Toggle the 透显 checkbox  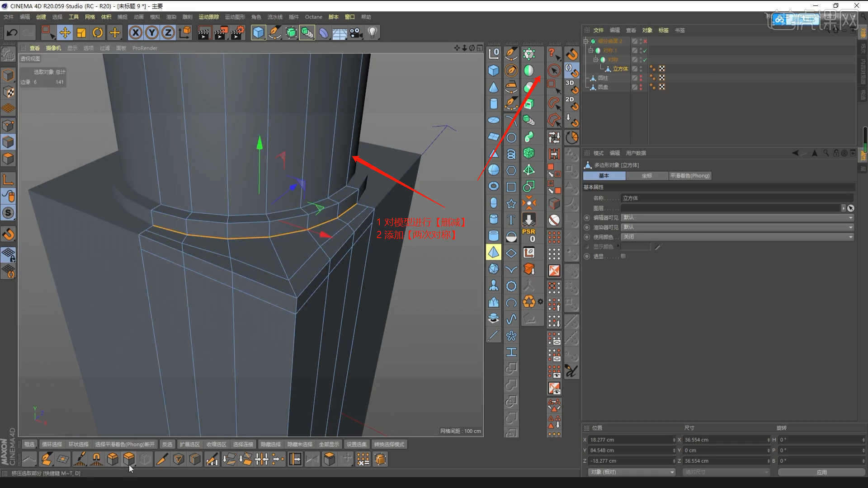coord(623,256)
